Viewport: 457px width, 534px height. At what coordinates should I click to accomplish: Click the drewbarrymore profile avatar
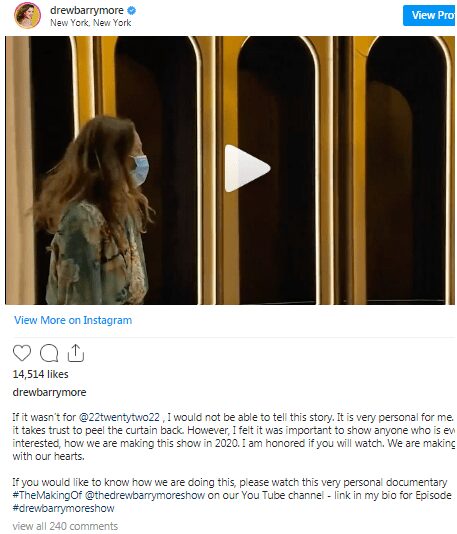pyautogui.click(x=27, y=15)
